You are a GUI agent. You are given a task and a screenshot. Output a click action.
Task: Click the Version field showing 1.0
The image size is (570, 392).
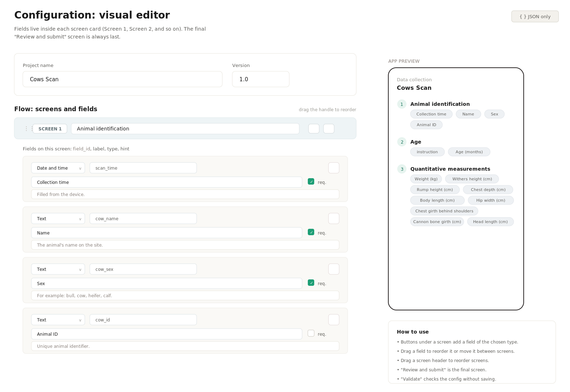coord(261,79)
